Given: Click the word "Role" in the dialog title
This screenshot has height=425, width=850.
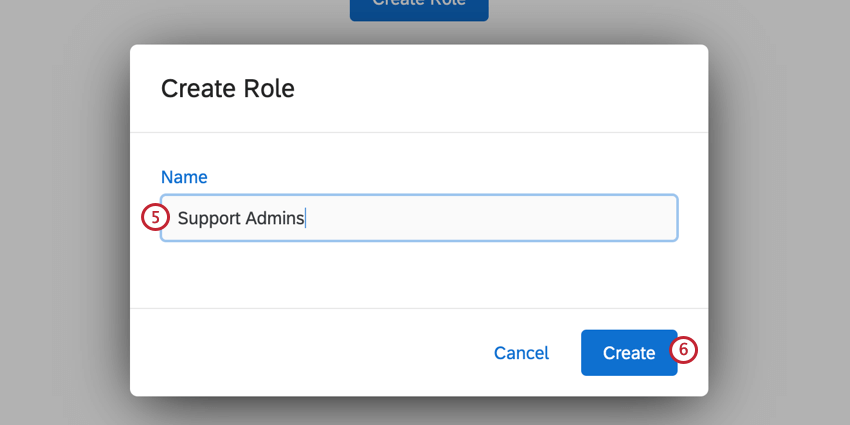Looking at the screenshot, I should [x=270, y=88].
